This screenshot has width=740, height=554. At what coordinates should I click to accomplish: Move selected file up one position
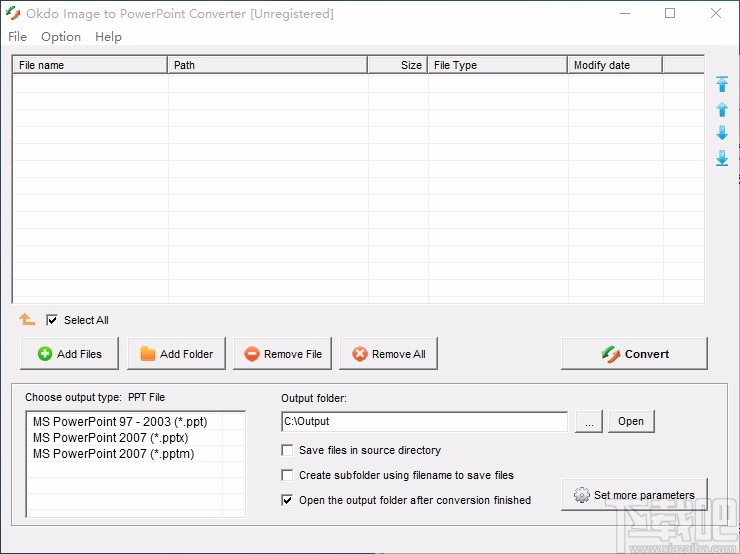(x=722, y=109)
